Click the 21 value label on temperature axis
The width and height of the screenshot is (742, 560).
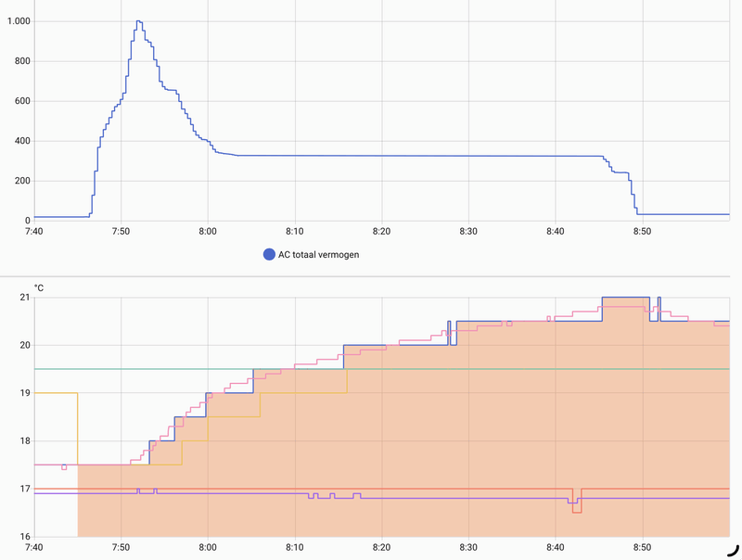point(25,298)
